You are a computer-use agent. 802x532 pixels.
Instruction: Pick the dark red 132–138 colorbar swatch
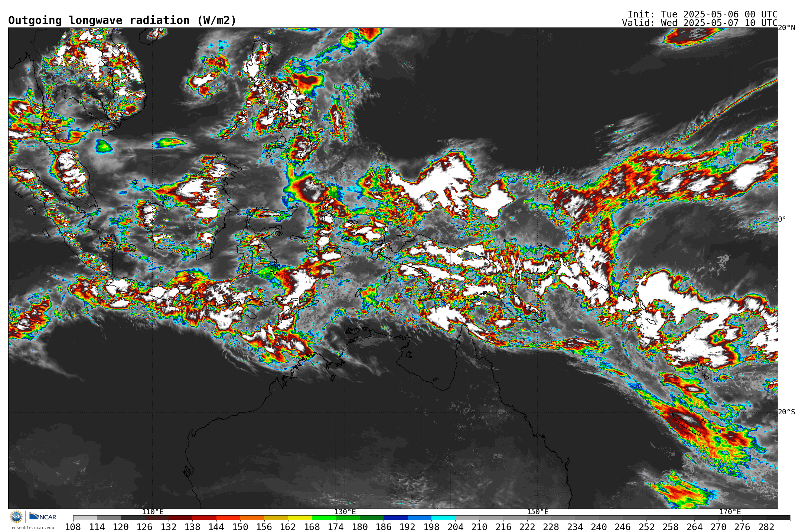pos(180,518)
